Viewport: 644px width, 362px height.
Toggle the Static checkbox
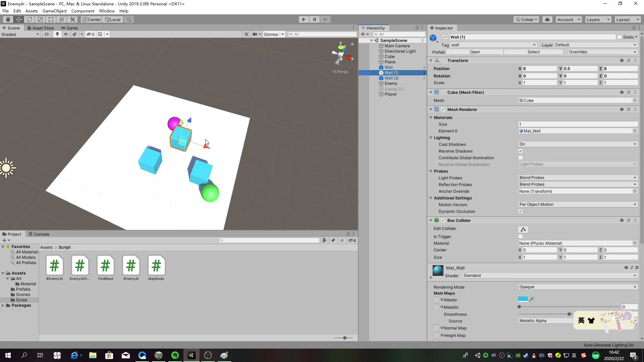coord(620,37)
